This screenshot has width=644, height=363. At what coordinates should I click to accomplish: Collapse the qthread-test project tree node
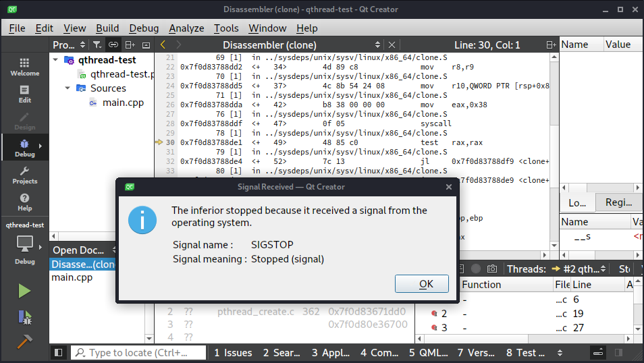point(57,60)
